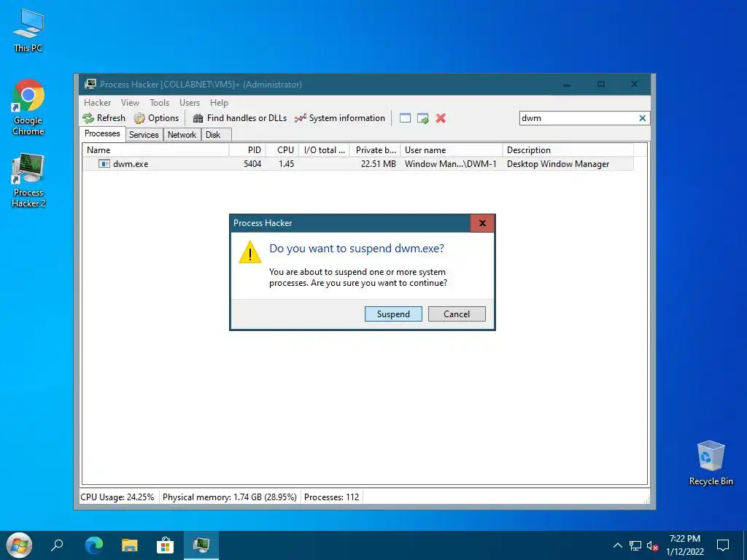
Task: Click the dwm.exe process icon
Action: pos(104,164)
